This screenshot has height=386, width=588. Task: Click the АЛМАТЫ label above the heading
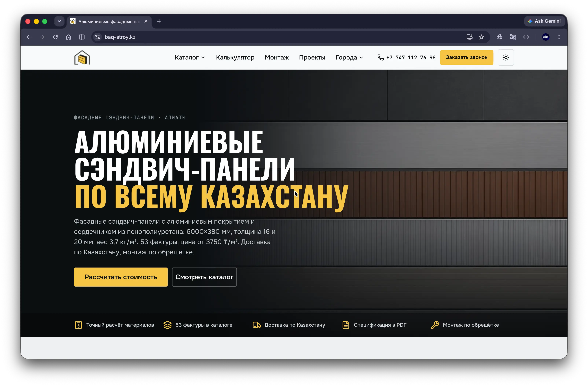tap(175, 118)
